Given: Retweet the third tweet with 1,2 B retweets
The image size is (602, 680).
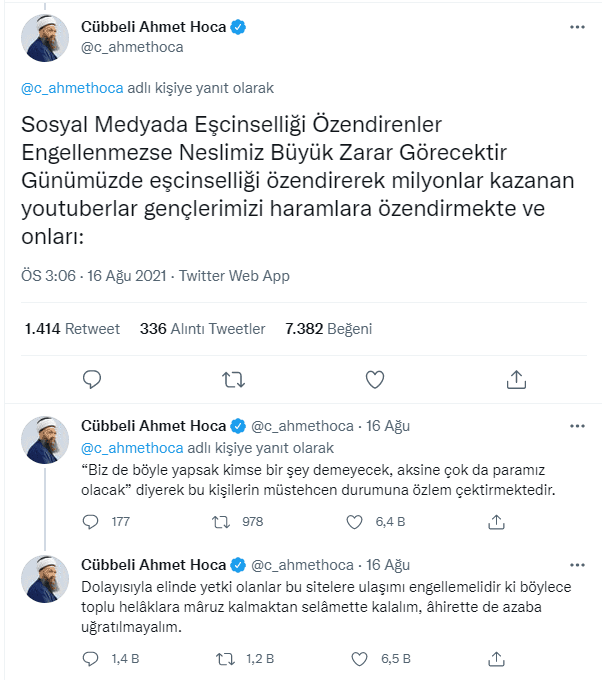Looking at the screenshot, I should 225,658.
